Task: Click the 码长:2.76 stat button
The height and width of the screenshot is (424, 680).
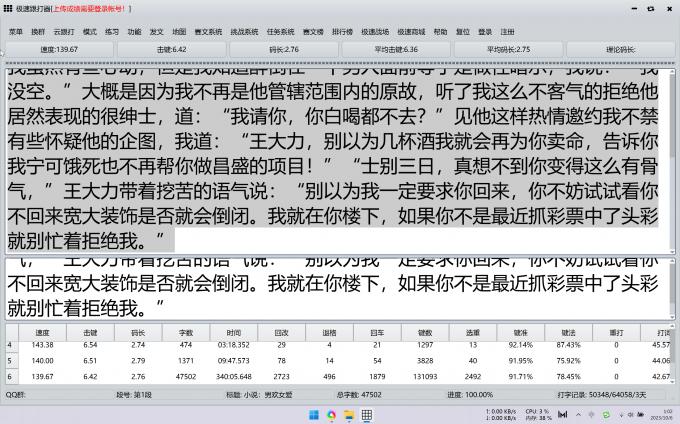Action: (x=284, y=49)
